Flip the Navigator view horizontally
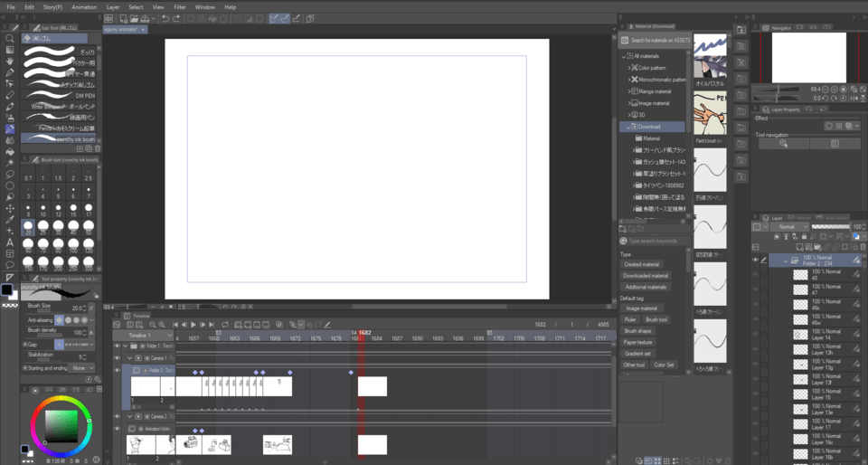Viewport: 868px width, 465px height. click(x=854, y=98)
